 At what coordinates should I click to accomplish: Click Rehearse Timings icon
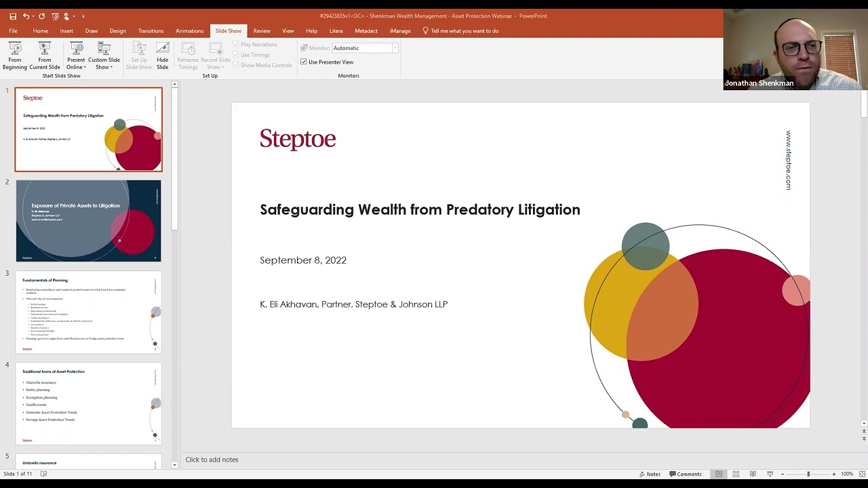pos(188,56)
